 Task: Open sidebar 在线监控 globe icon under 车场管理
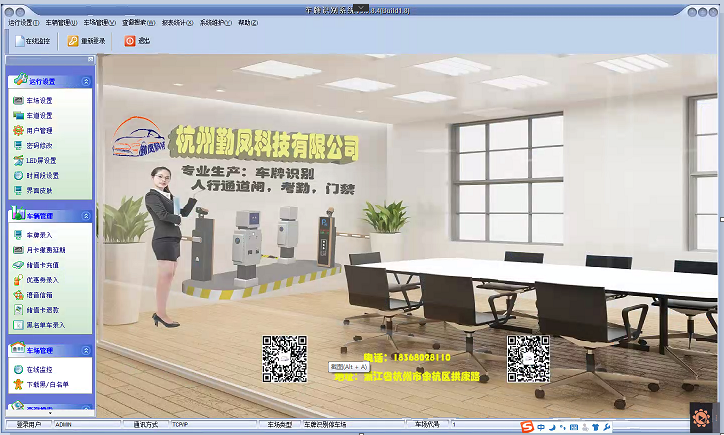coord(18,369)
